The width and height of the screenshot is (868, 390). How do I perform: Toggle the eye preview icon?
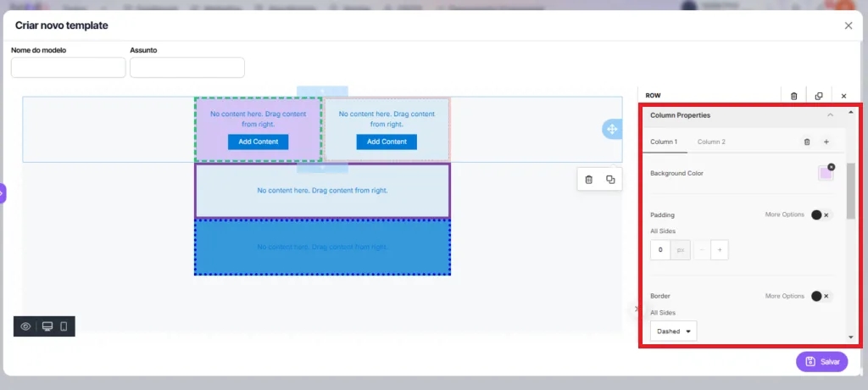(26, 326)
